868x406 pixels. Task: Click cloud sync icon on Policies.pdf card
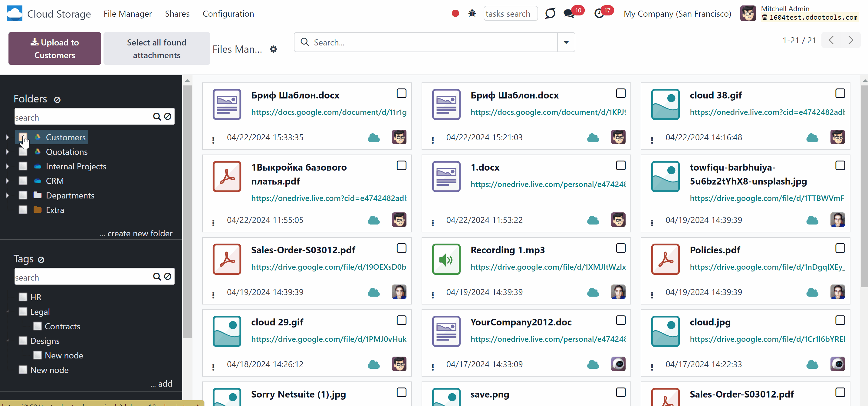pos(812,292)
